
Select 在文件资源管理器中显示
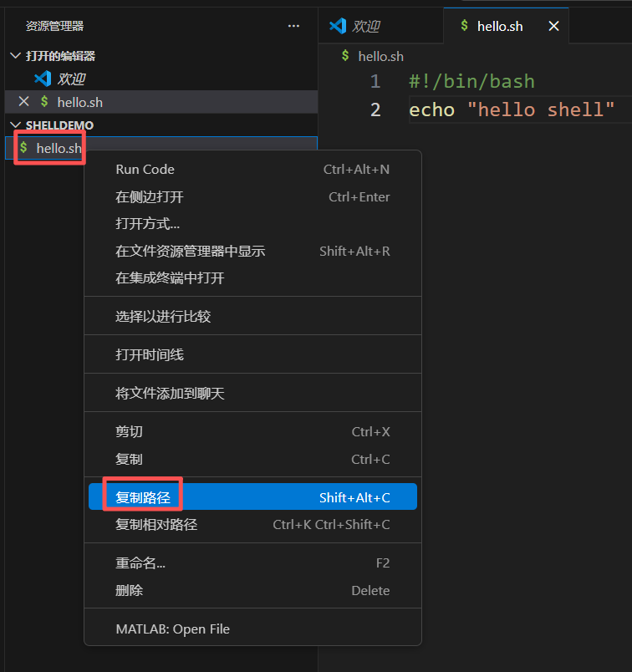pos(253,251)
